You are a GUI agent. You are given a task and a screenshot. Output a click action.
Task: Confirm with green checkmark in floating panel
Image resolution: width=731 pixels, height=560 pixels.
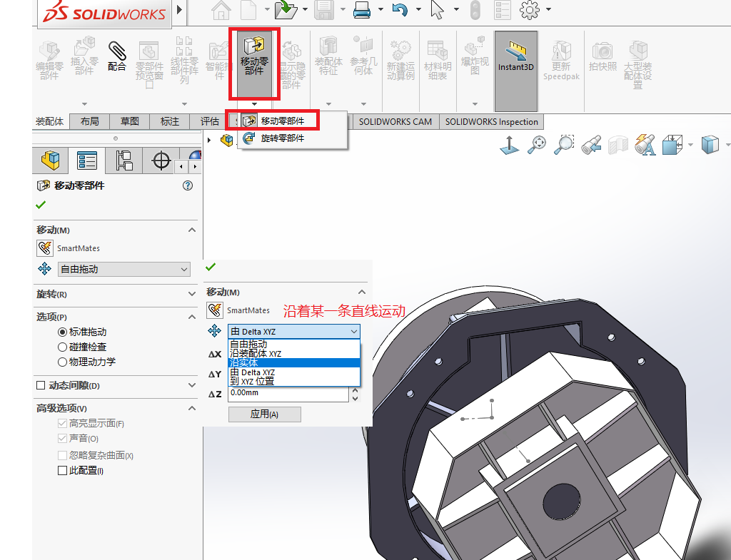tap(211, 267)
